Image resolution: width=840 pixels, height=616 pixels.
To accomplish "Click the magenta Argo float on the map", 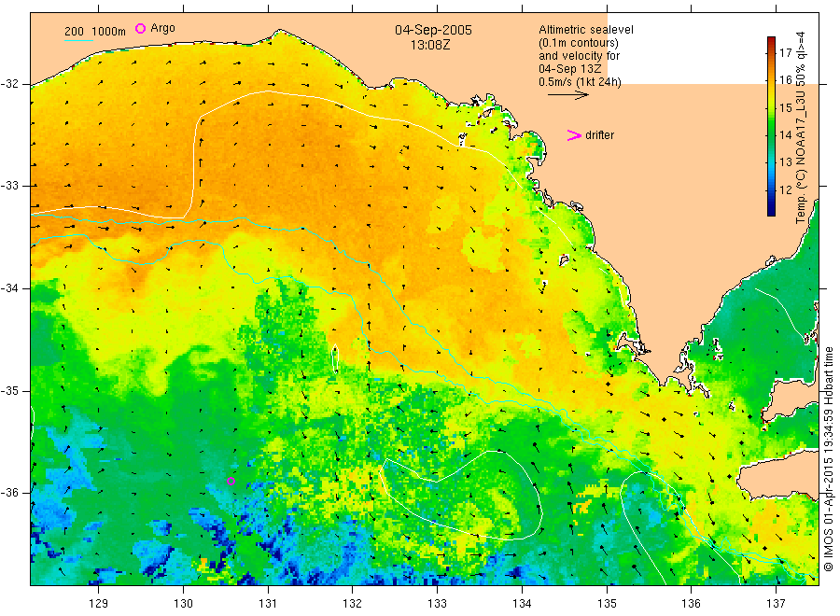I will click(x=231, y=481).
